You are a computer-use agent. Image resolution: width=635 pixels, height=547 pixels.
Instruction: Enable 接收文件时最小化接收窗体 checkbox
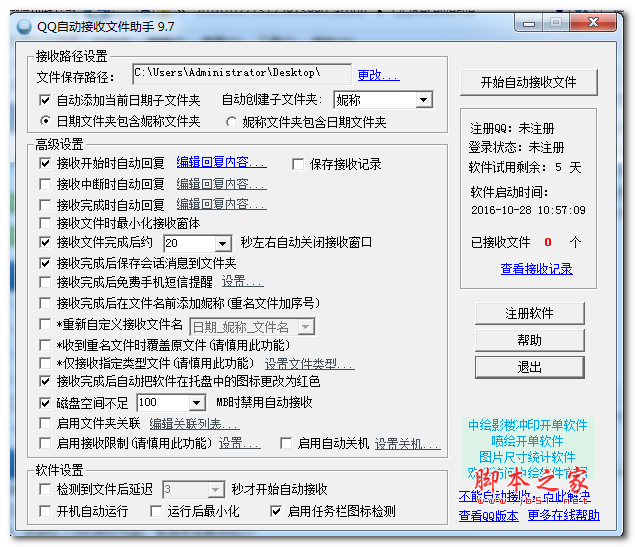click(45, 223)
